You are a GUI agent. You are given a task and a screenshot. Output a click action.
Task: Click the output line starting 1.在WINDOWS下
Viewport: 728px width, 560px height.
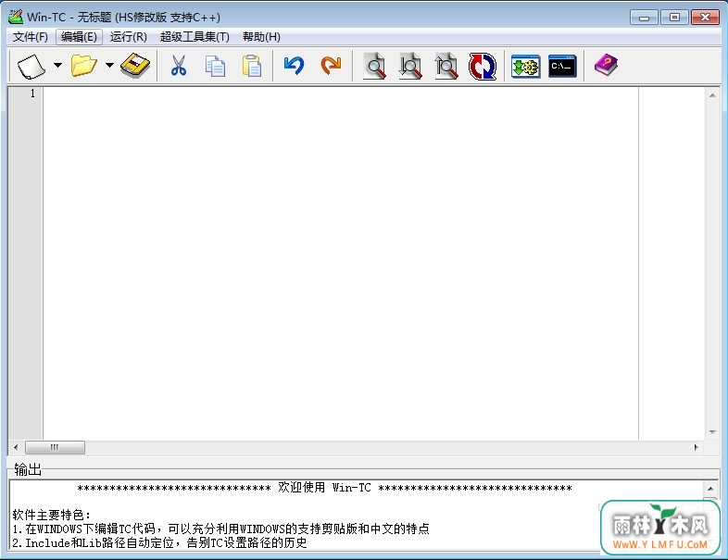click(221, 529)
